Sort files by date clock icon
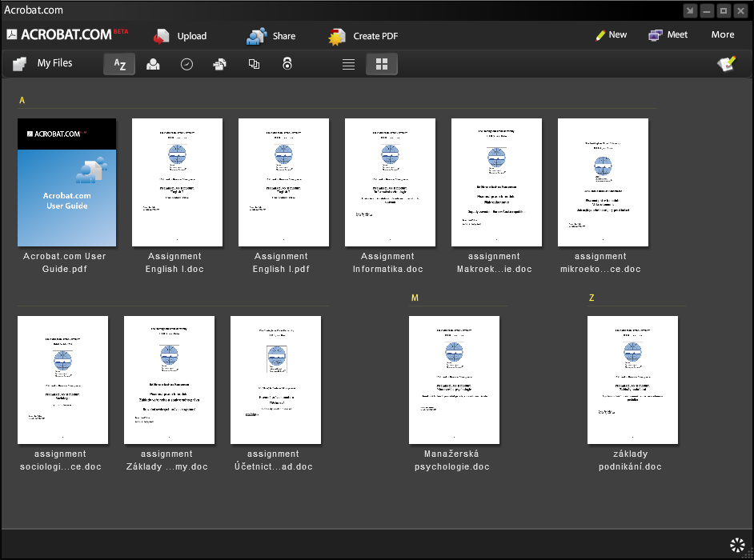The height and width of the screenshot is (560, 754). pyautogui.click(x=186, y=64)
